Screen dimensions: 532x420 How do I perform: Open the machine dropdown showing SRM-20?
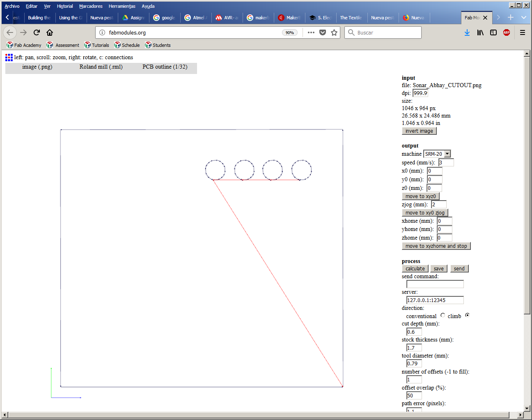[437, 154]
